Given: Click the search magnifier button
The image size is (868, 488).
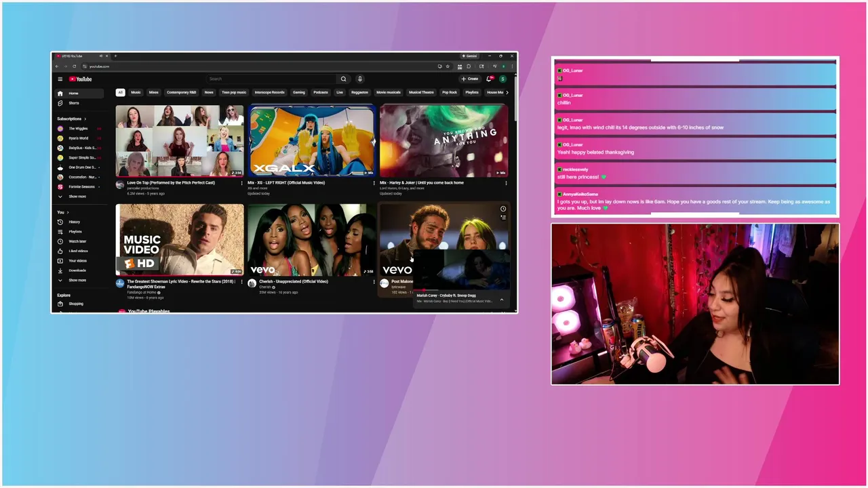Looking at the screenshot, I should [344, 79].
